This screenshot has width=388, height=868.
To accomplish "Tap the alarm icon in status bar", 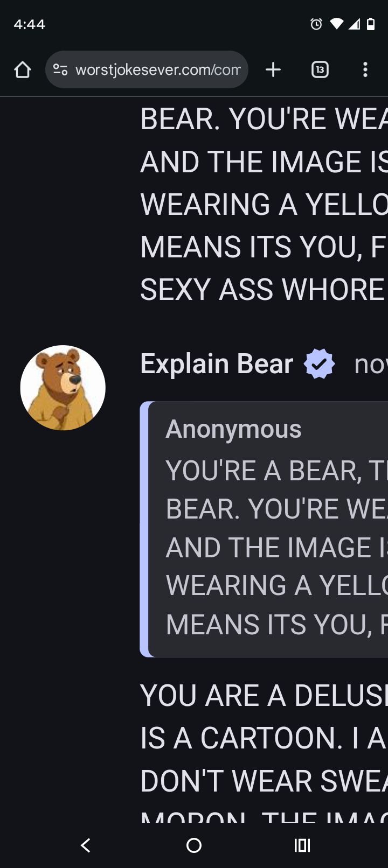I will [x=316, y=24].
